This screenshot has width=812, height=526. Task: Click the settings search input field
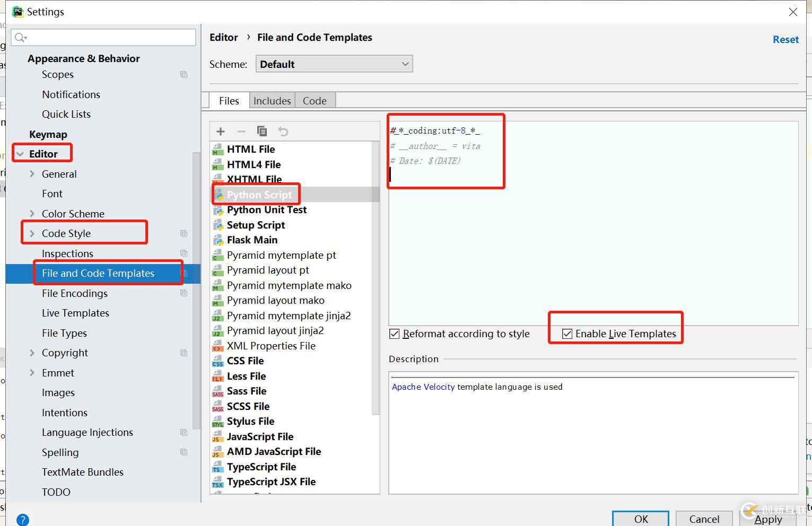pyautogui.click(x=103, y=37)
